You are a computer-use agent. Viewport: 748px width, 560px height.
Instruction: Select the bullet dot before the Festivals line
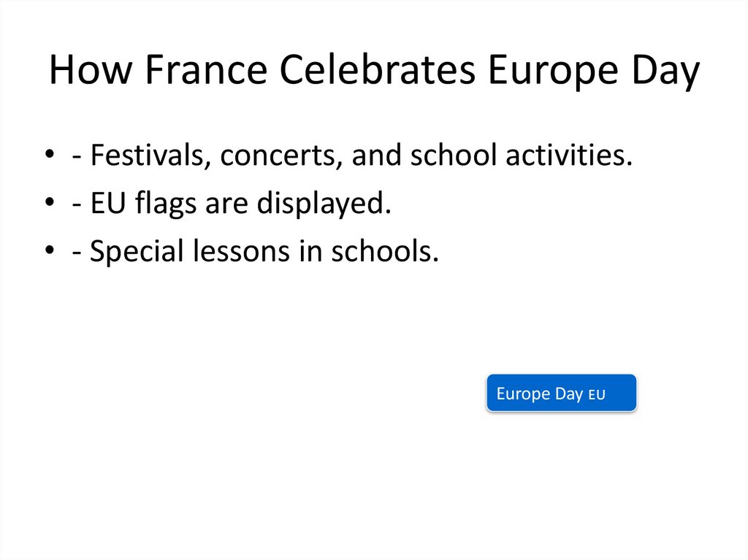pyautogui.click(x=50, y=156)
